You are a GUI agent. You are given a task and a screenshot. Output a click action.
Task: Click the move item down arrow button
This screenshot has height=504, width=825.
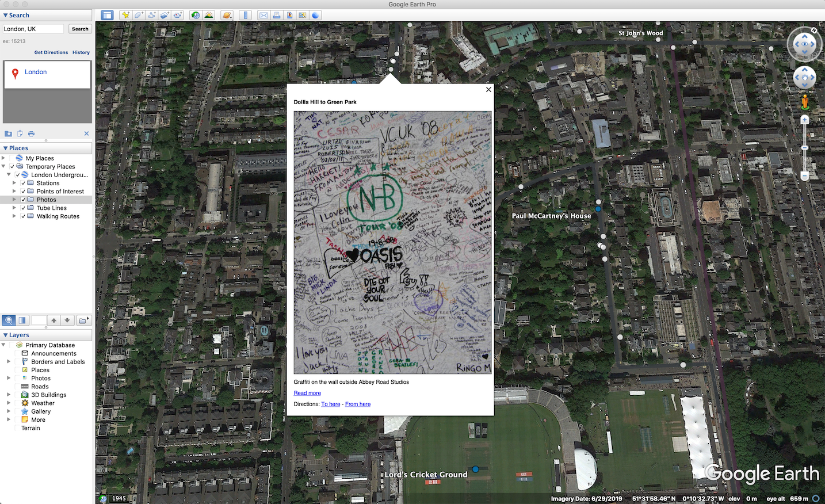point(67,320)
